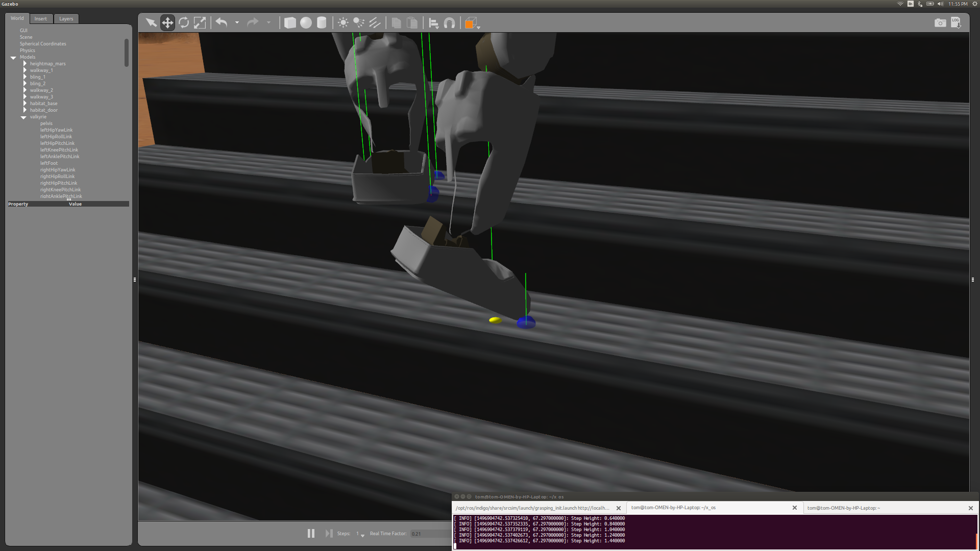This screenshot has height=551, width=980.
Task: Step the simulation forward once
Action: [329, 533]
